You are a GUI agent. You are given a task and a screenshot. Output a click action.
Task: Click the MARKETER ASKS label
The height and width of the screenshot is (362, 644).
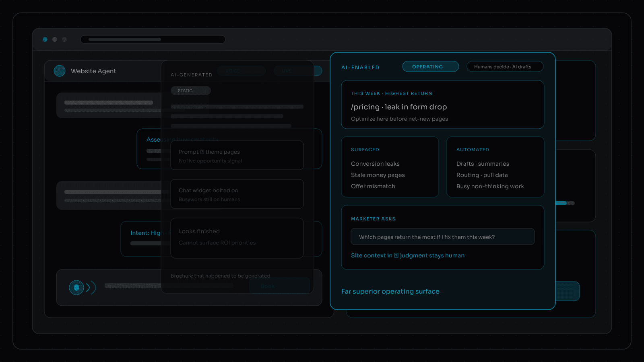click(x=373, y=219)
